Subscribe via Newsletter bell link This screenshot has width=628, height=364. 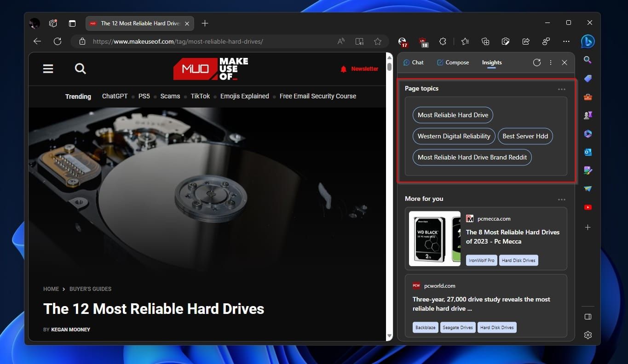click(x=359, y=69)
